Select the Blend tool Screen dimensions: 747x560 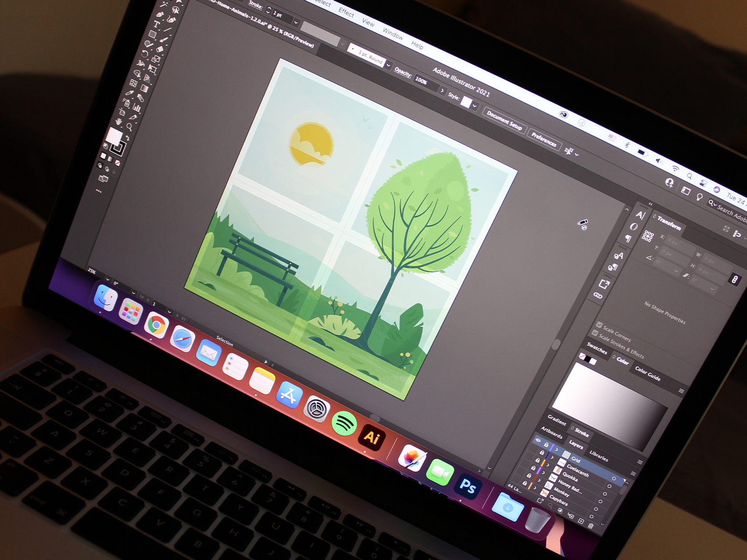(141, 98)
